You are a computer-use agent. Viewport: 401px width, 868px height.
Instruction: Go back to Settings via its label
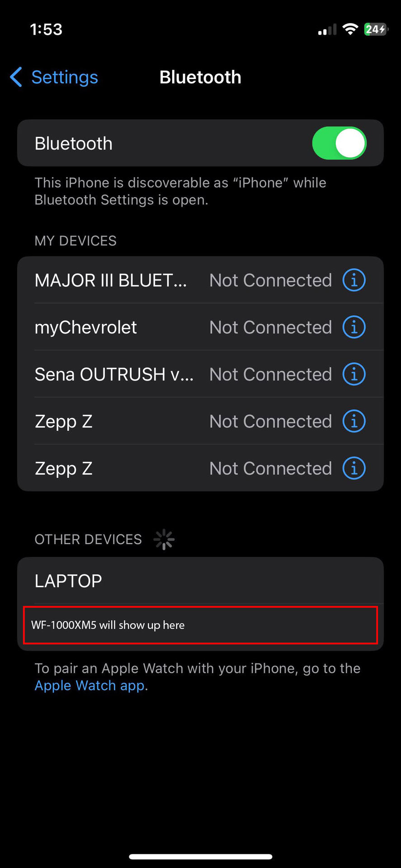[x=65, y=77]
